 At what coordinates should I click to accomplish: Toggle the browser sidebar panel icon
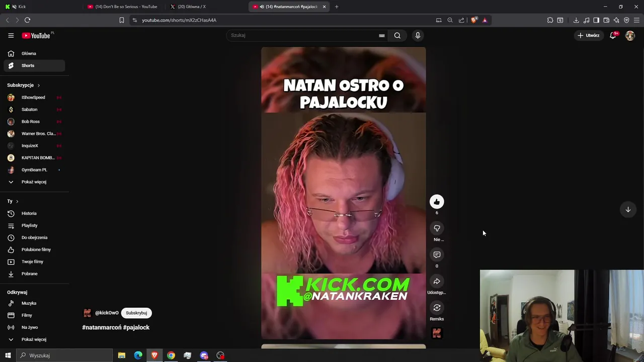596,20
